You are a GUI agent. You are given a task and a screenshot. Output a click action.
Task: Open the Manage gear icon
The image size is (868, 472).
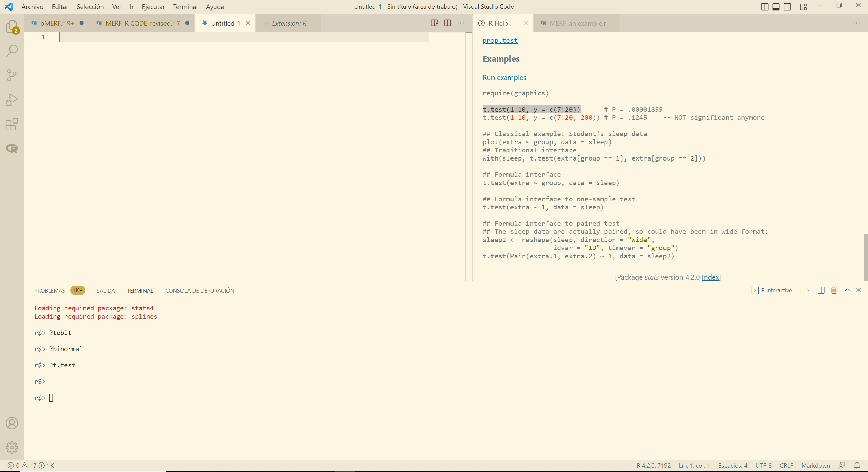(x=12, y=448)
